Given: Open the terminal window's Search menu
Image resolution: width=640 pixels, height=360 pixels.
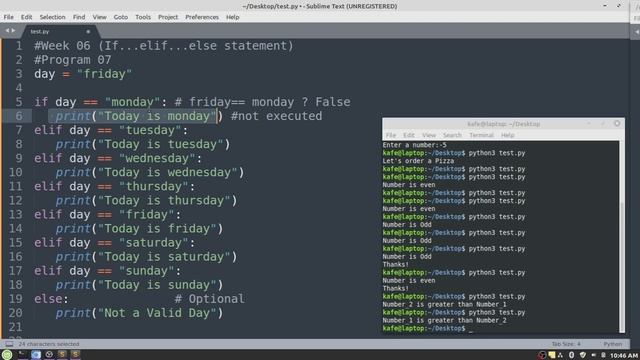Looking at the screenshot, I should [x=452, y=135].
